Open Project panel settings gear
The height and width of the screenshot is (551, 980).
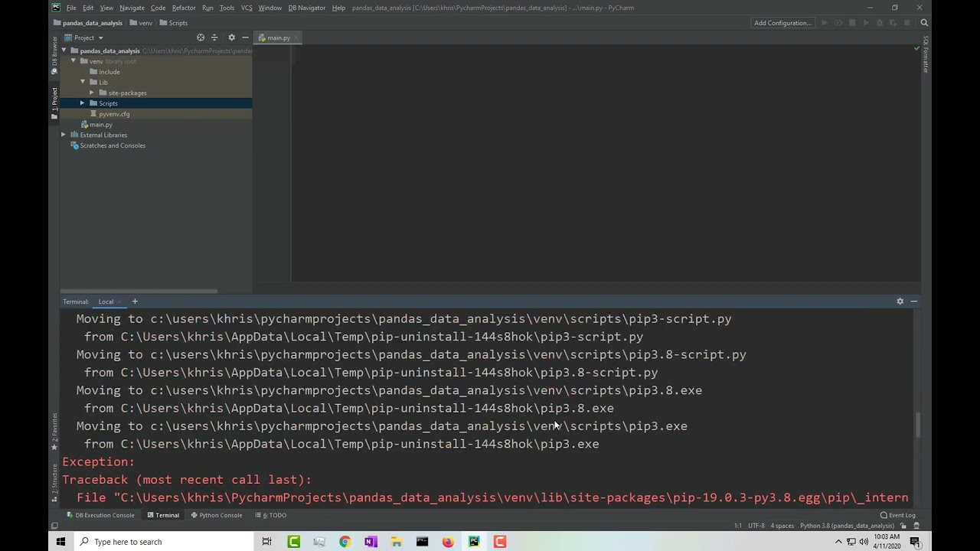pos(231,37)
